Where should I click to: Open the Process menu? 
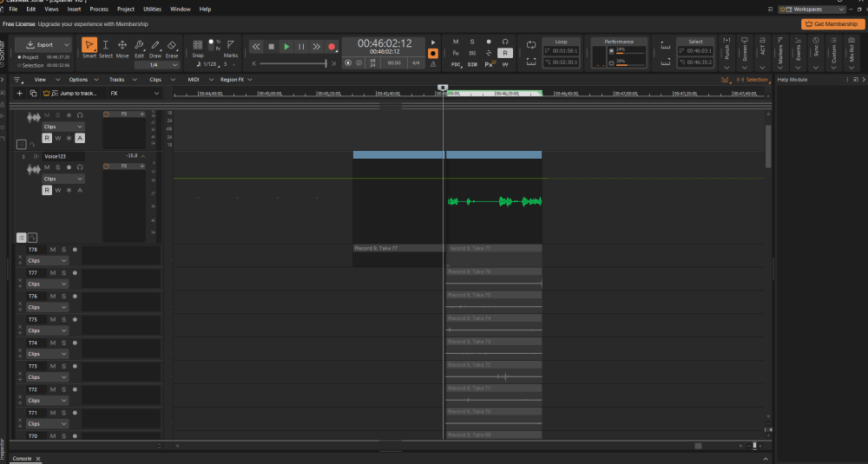(x=99, y=9)
